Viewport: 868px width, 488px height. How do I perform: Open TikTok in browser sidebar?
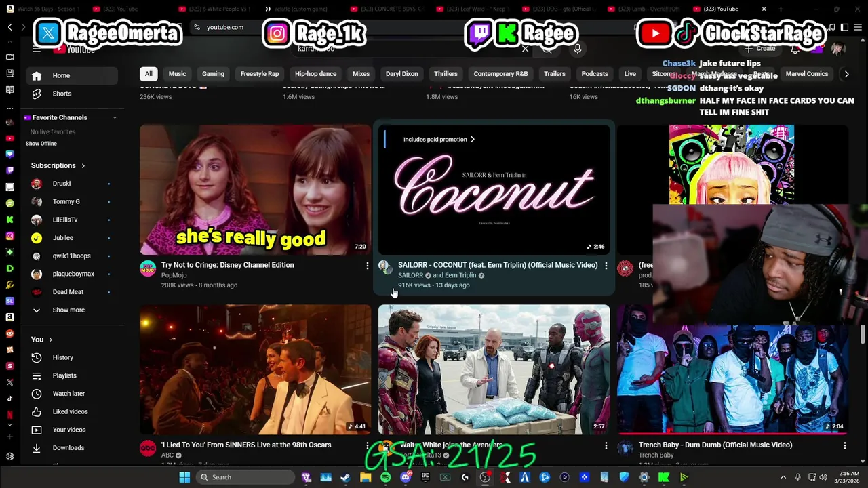tap(9, 399)
